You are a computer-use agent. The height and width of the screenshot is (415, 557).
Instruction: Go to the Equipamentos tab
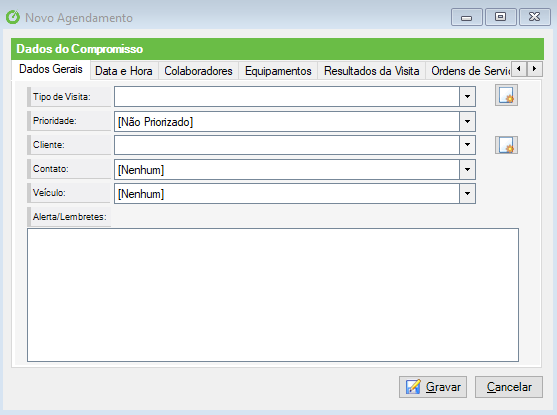click(278, 71)
